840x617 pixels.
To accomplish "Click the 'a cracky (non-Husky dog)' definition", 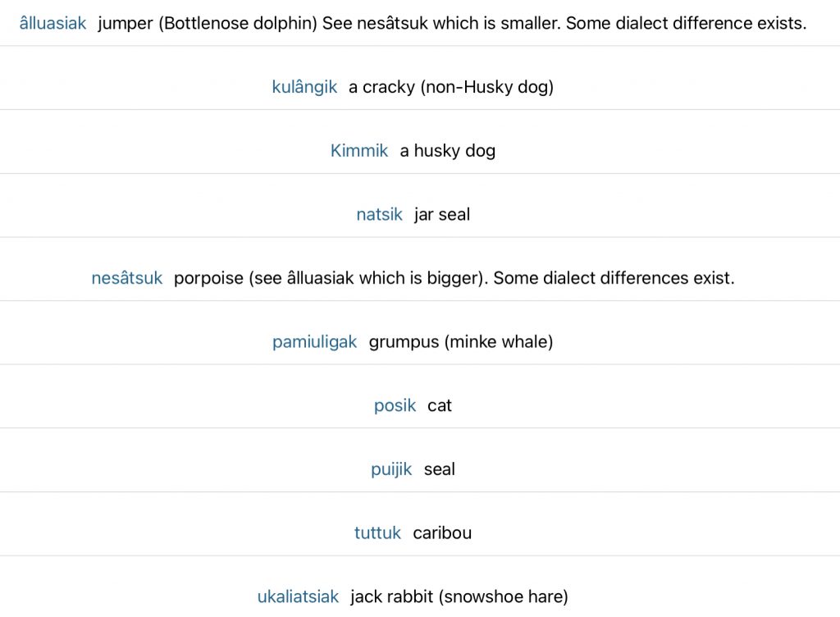I will pos(451,87).
